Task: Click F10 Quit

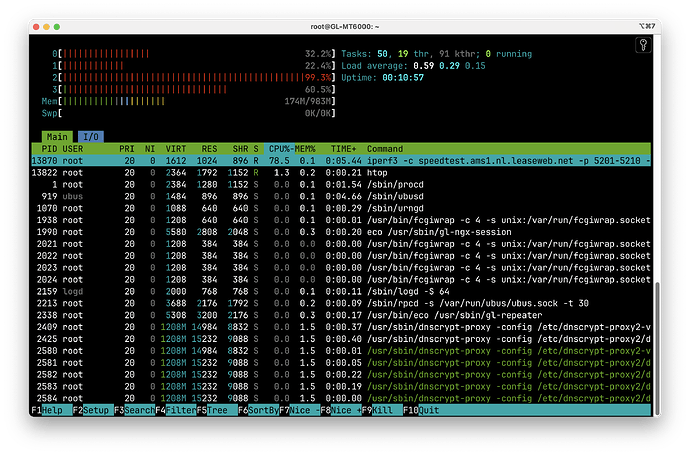Action: (421, 410)
